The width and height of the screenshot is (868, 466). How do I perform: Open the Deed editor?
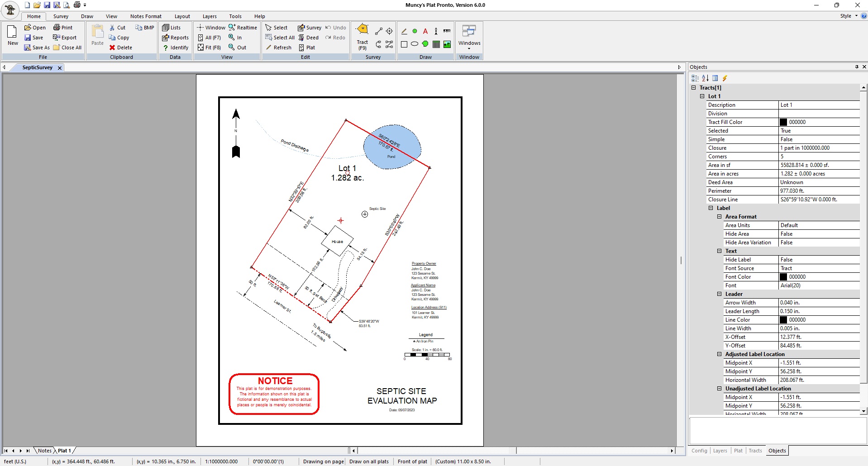pos(308,38)
